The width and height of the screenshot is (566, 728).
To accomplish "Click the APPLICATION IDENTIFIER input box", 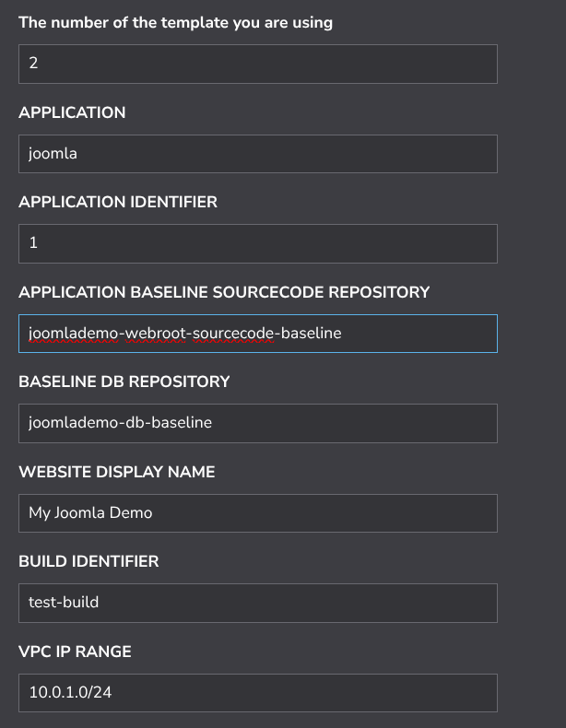I will click(257, 243).
